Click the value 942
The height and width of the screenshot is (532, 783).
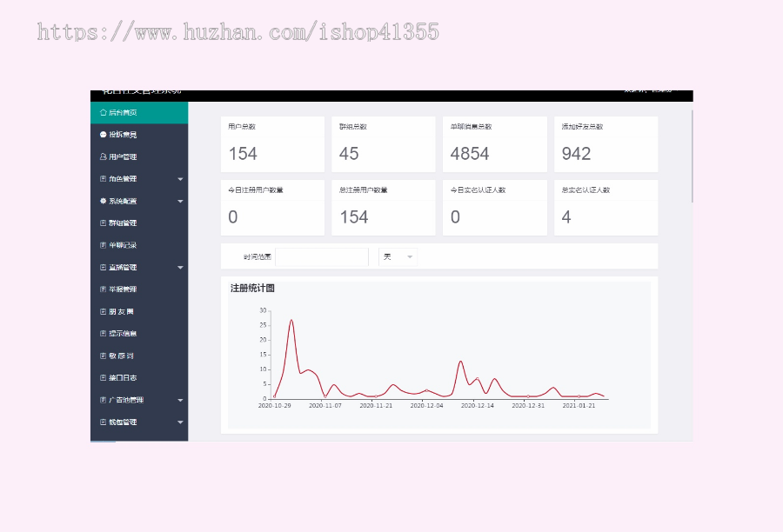[576, 154]
